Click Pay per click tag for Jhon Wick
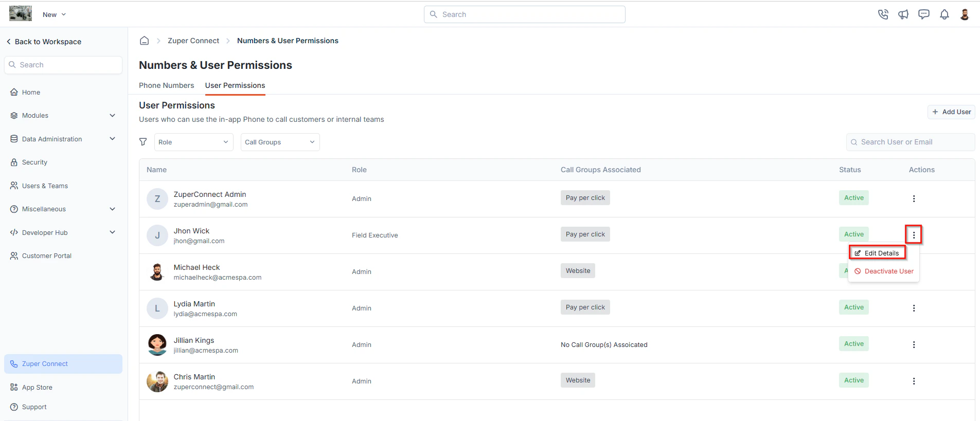The height and width of the screenshot is (421, 980). click(585, 234)
